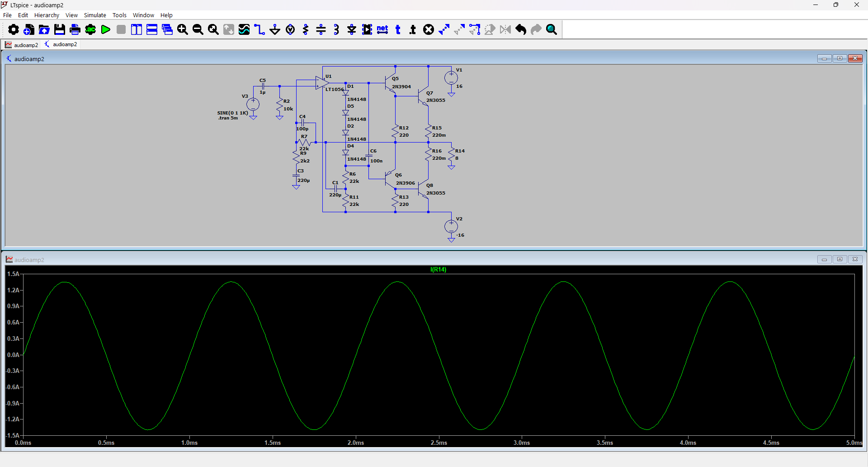The image size is (868, 467).
Task: Open the Simulate menu
Action: [95, 15]
